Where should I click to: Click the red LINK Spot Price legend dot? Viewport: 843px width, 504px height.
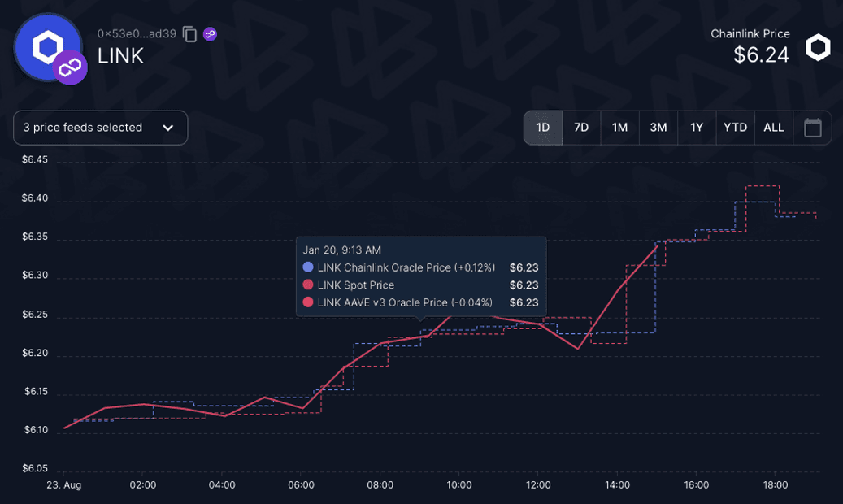pyautogui.click(x=308, y=285)
